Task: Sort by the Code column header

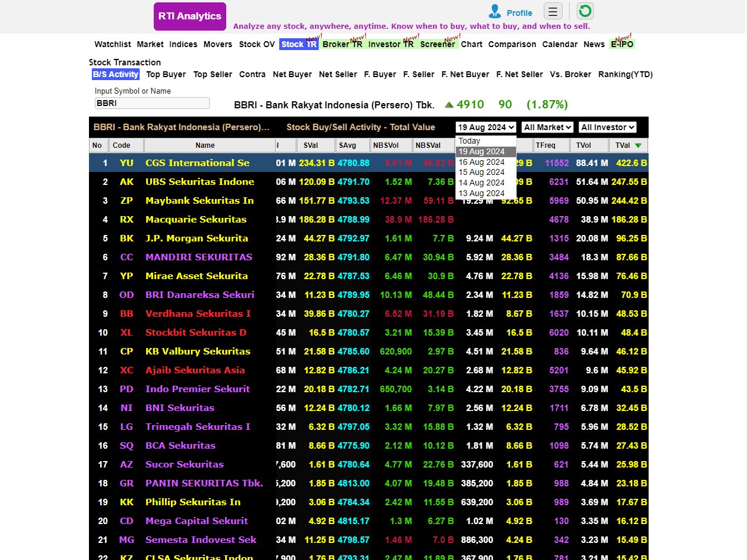Action: pos(126,145)
